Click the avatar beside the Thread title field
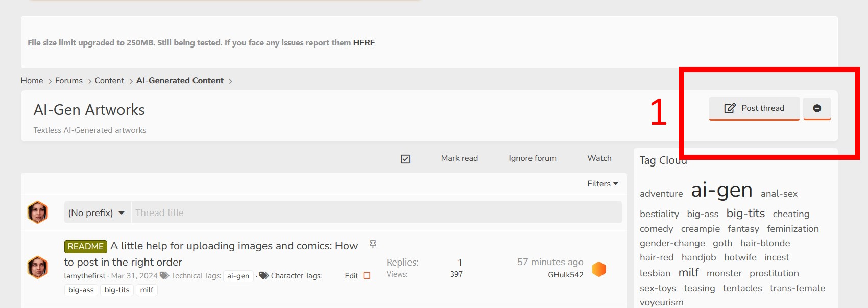The image size is (868, 308). click(38, 212)
